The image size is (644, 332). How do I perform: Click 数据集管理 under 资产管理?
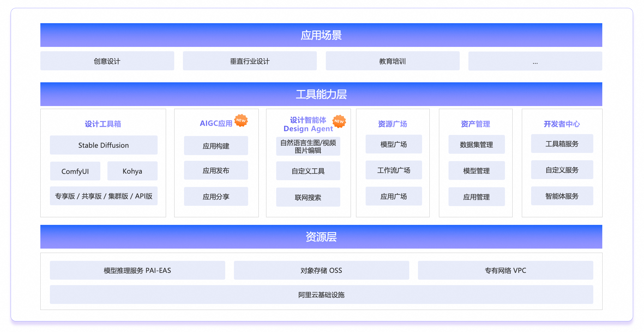476,144
